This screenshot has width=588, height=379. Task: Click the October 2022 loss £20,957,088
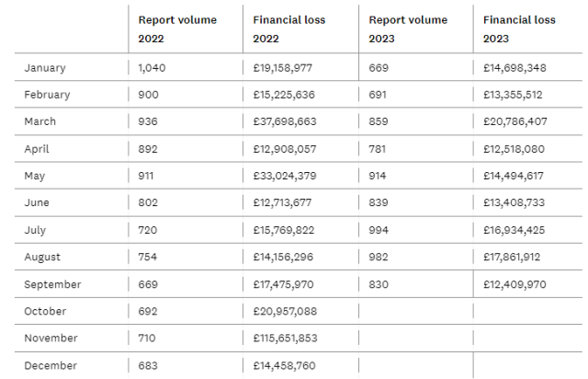point(285,312)
